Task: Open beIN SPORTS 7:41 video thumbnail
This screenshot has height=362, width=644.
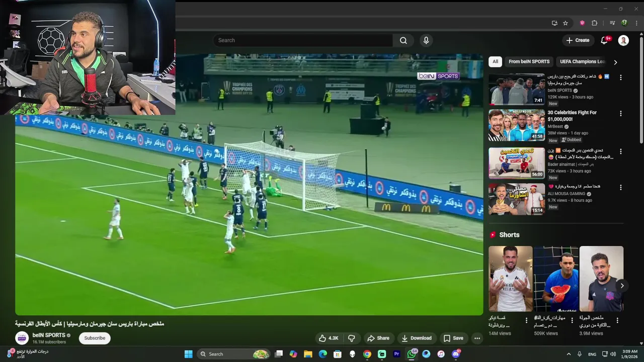Action: [x=517, y=89]
